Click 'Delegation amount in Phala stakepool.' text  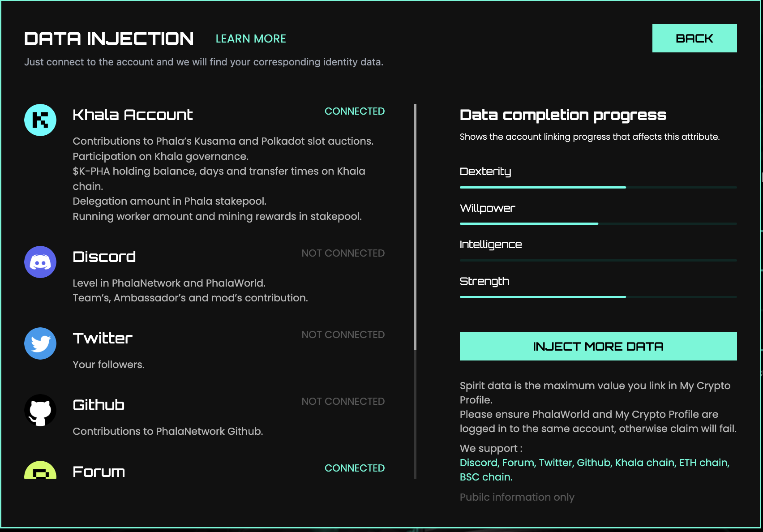(170, 201)
